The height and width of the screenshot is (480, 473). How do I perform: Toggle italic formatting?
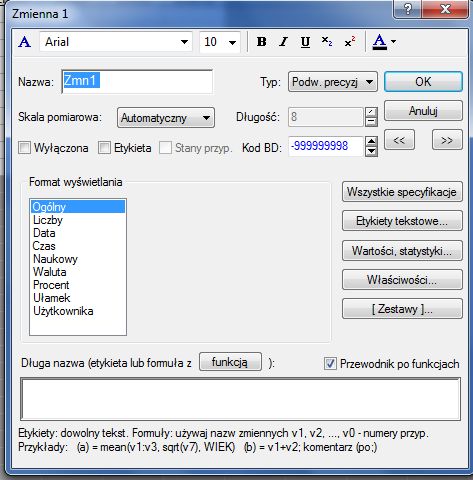[284, 42]
